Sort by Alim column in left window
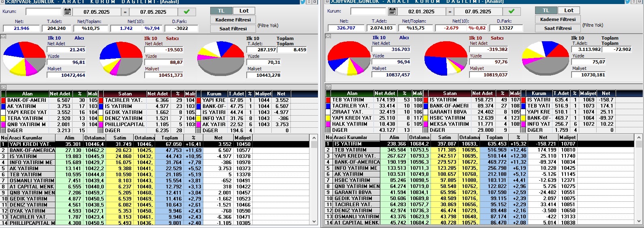This screenshot has width=644, height=228. tap(70, 138)
